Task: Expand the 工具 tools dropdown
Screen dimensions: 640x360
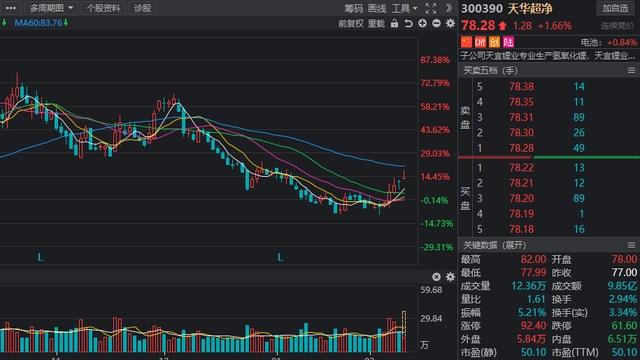Action: [x=404, y=9]
